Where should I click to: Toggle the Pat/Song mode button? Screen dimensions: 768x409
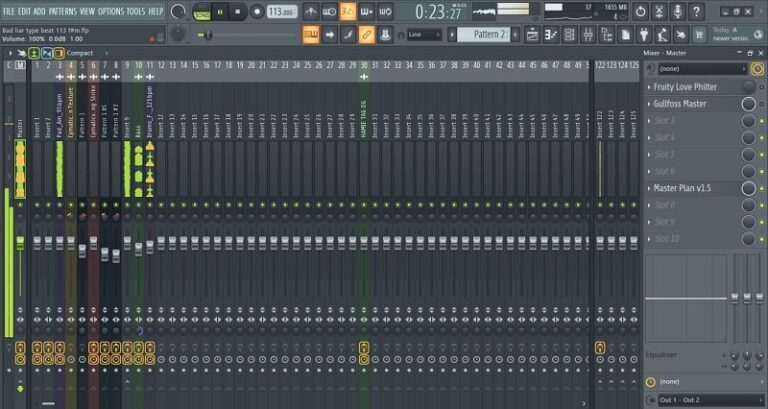pos(203,11)
